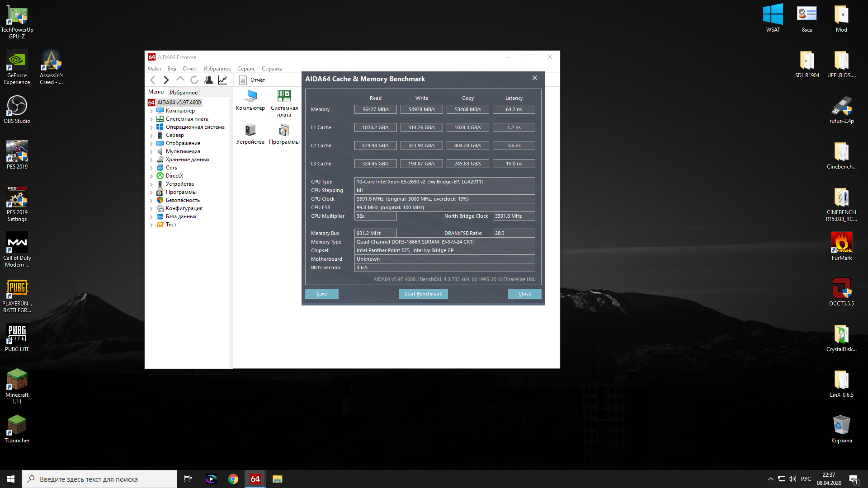Screen dimensions: 868x488
Task: Switch to the Избранное tab
Action: coord(184,92)
